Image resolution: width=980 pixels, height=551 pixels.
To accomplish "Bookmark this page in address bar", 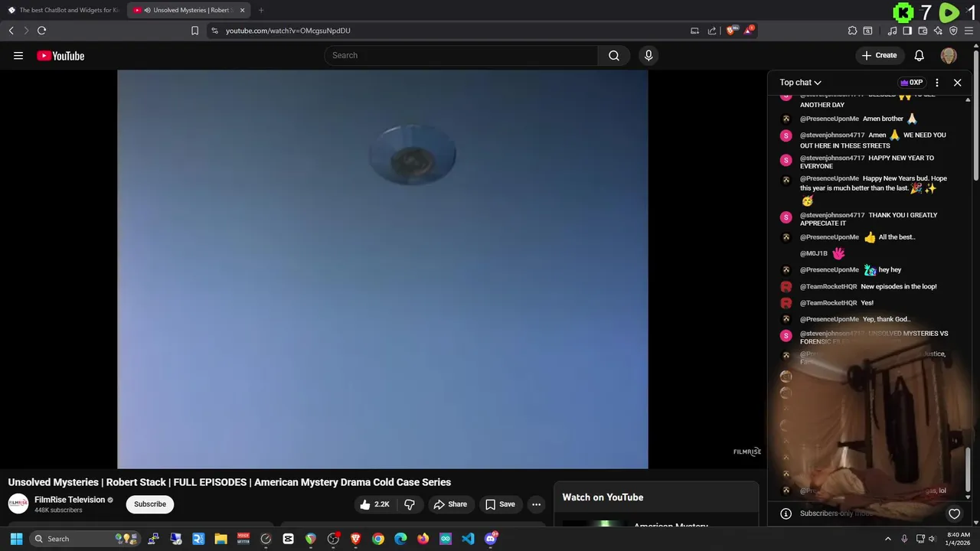I will (194, 31).
